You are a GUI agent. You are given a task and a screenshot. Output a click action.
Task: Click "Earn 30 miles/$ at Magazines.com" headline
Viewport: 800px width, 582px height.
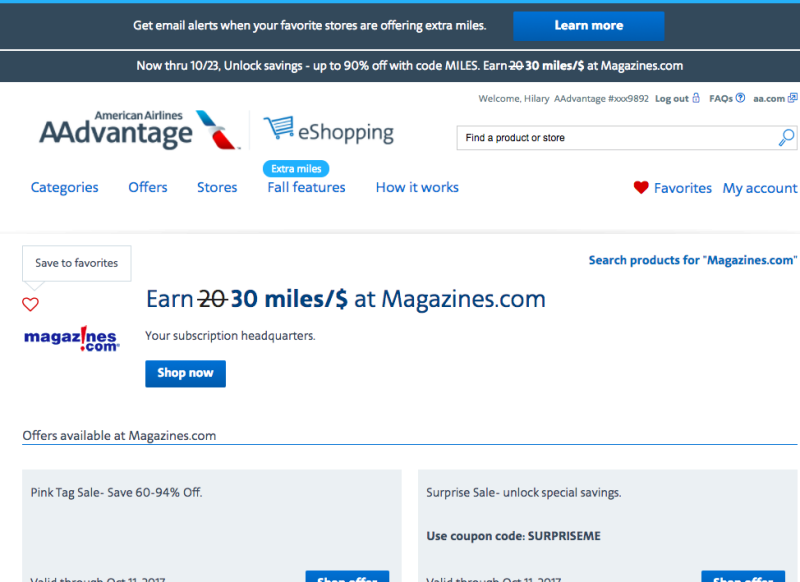(x=346, y=299)
